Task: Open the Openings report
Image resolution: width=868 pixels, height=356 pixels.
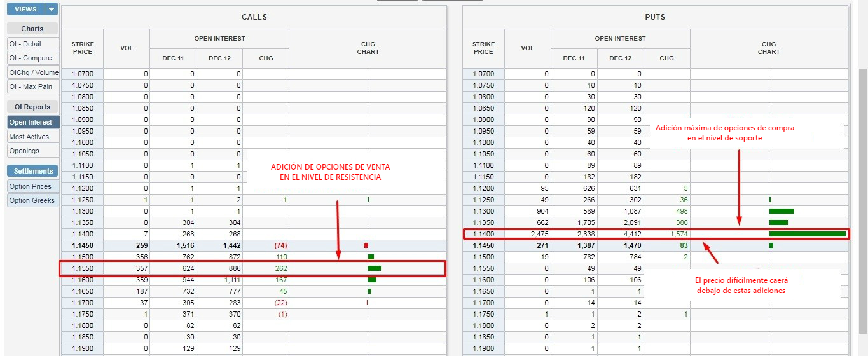Action: [33, 151]
